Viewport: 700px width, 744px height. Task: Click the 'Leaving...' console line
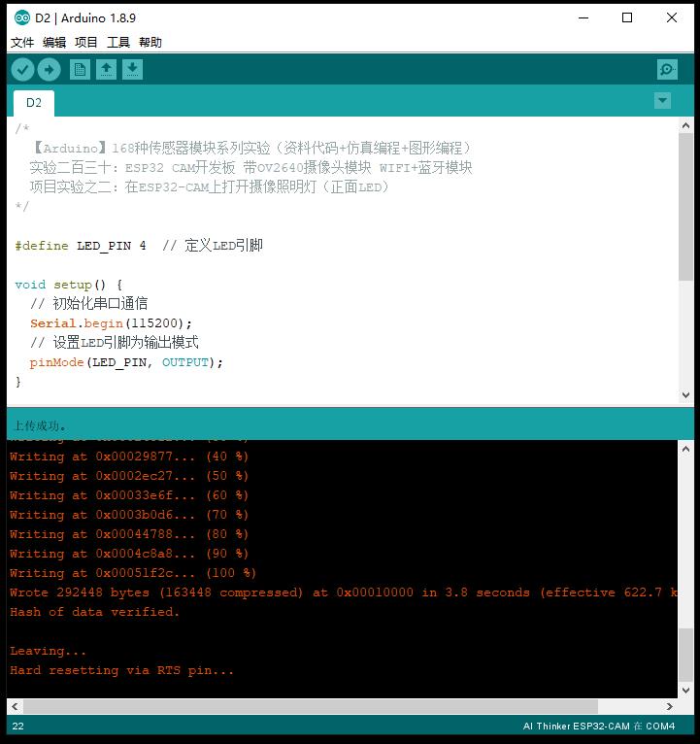[48, 651]
